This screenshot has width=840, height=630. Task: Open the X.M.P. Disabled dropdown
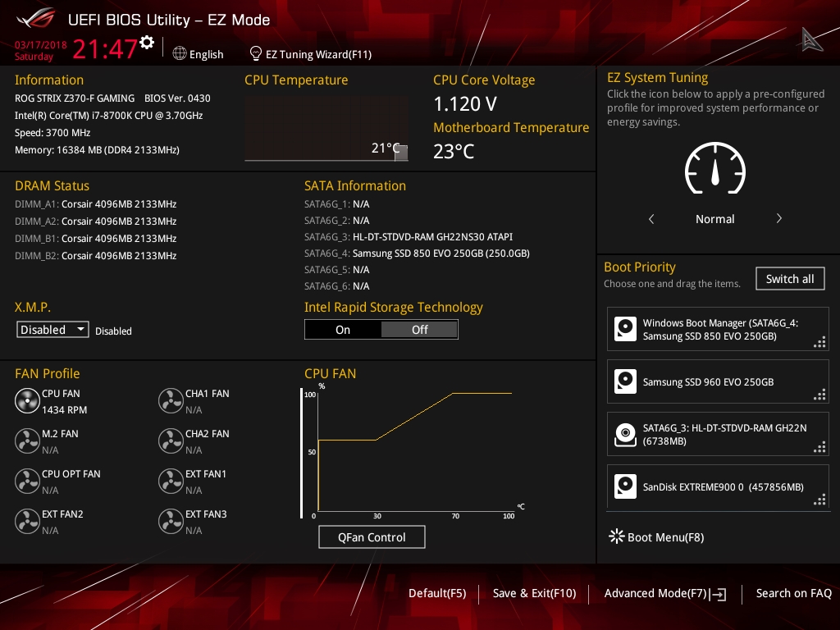coord(52,330)
